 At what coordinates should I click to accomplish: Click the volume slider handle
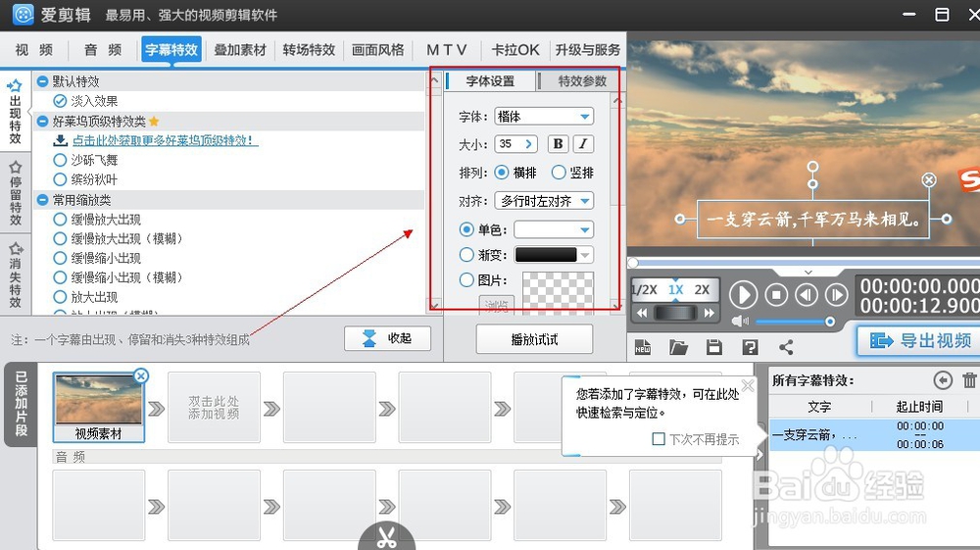pyautogui.click(x=829, y=322)
